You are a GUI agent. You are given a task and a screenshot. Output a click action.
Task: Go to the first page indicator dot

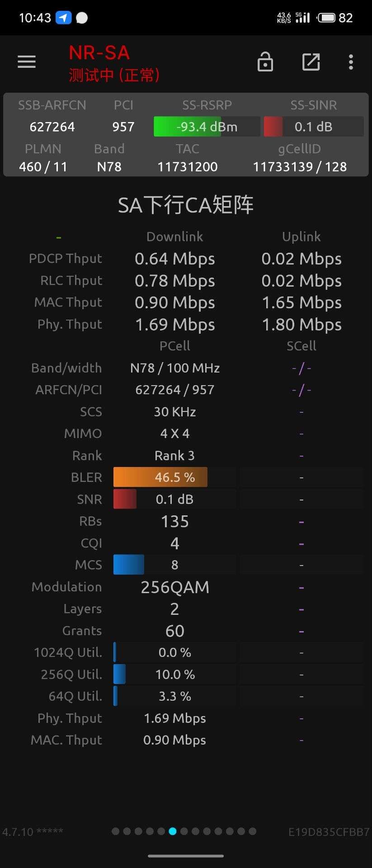point(115,831)
